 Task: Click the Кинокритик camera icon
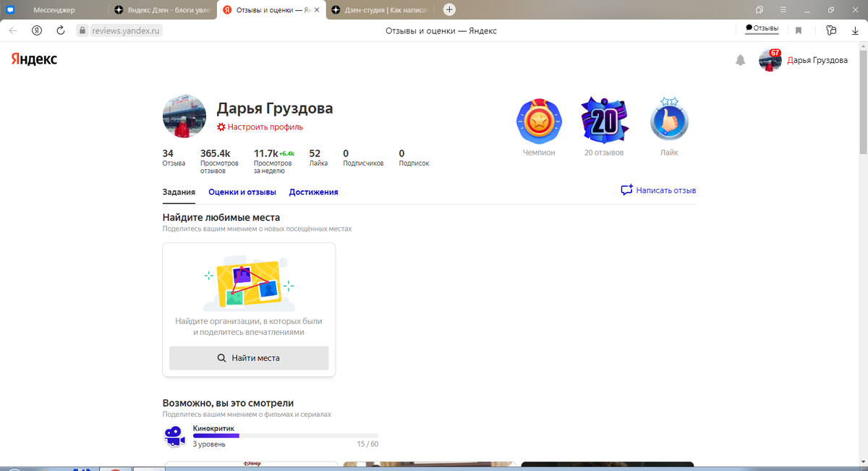pos(174,436)
